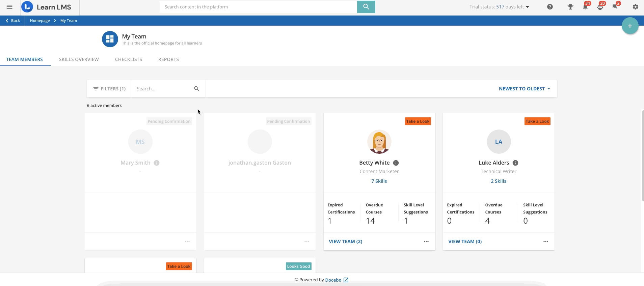Open chat messages icon with 2 badge
This screenshot has height=286, width=644.
[615, 7]
